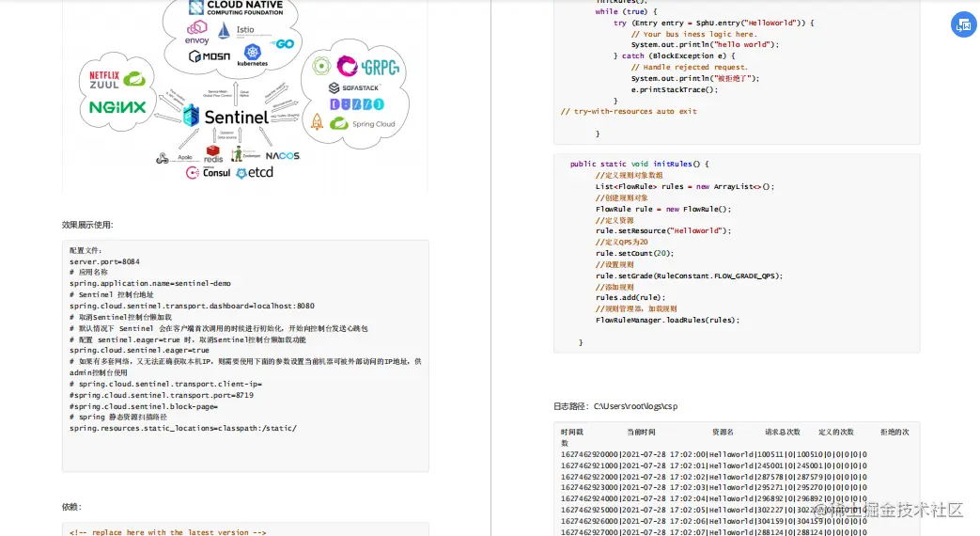Click the etcd logo
This screenshot has width=980, height=536.
point(255,173)
